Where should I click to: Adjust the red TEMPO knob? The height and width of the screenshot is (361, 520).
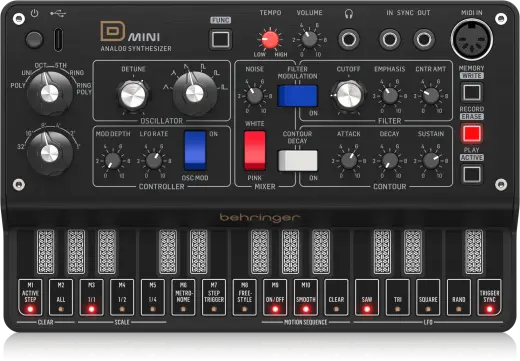point(270,40)
